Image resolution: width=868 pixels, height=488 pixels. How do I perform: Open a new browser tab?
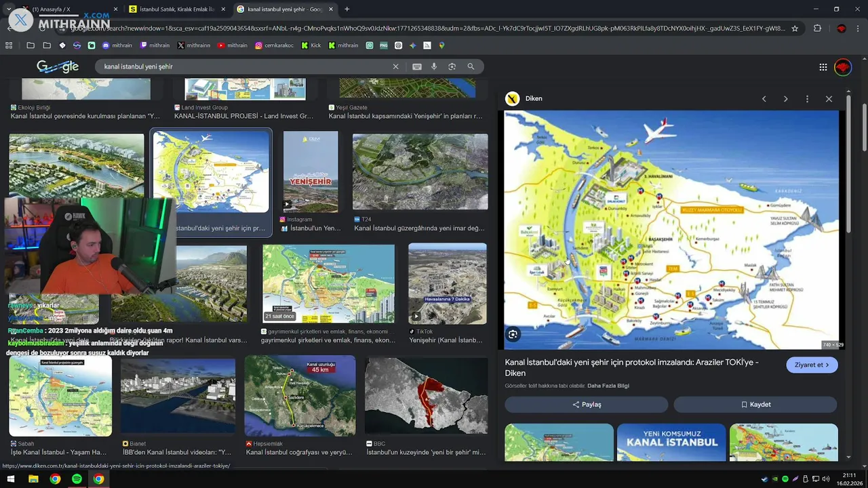[x=347, y=9]
